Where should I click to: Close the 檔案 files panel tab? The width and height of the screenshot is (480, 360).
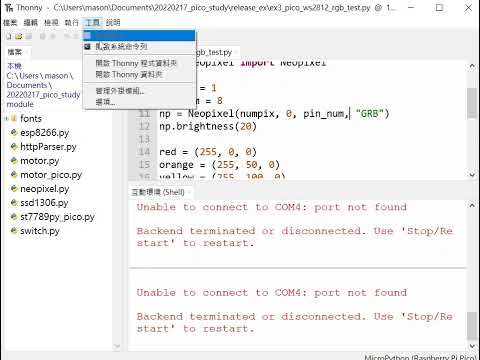[x=26, y=52]
